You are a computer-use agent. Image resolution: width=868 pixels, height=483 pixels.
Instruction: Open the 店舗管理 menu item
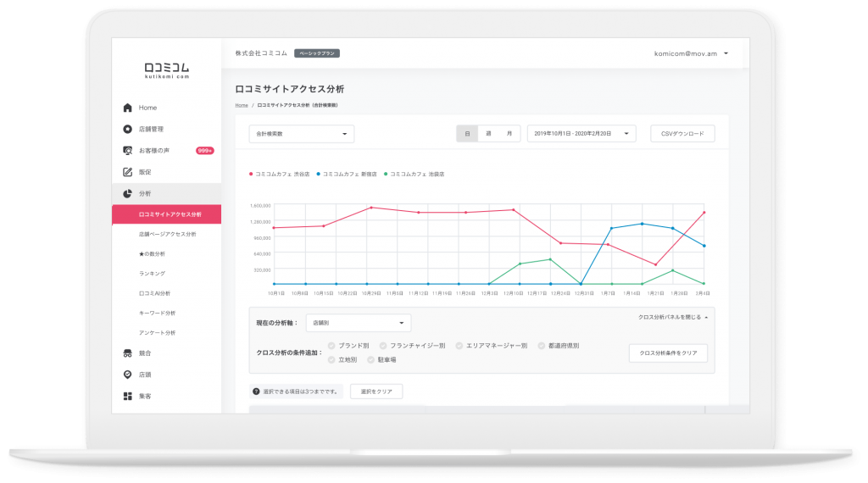[x=167, y=129]
